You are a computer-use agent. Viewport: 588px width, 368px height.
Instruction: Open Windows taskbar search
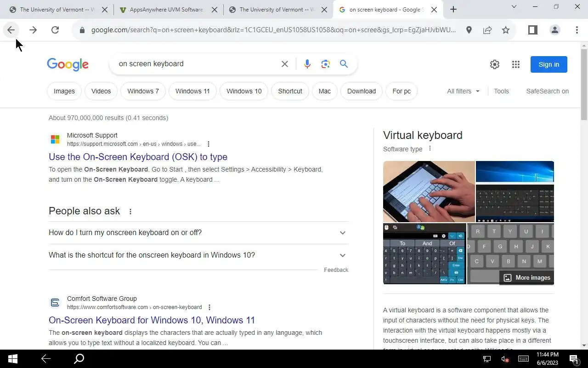point(79,359)
